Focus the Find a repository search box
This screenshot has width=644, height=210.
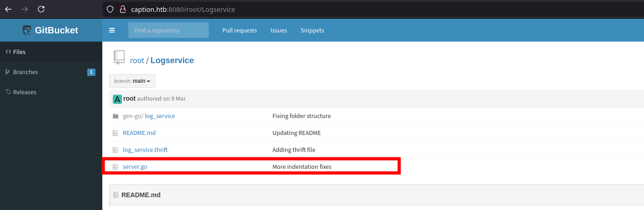coord(168,30)
